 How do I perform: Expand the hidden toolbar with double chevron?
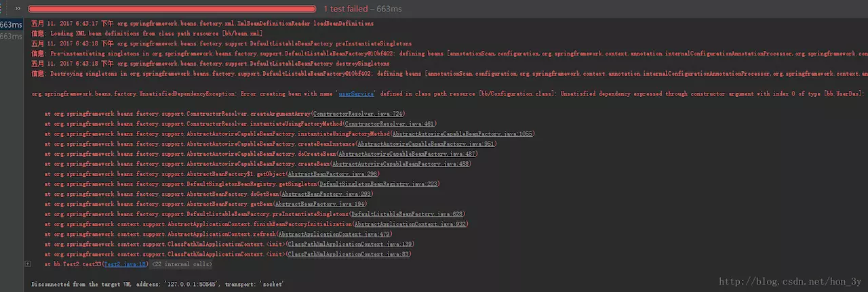pyautogui.click(x=18, y=9)
